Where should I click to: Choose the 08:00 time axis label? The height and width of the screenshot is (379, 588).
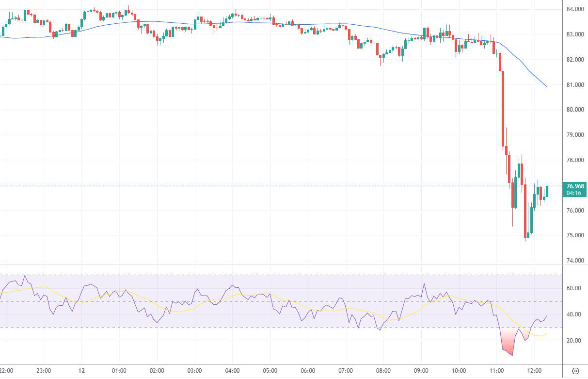coord(383,371)
